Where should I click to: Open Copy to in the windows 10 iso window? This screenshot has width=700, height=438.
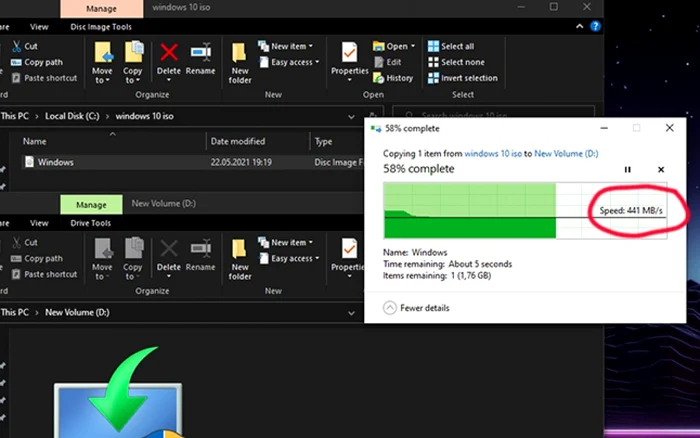133,63
